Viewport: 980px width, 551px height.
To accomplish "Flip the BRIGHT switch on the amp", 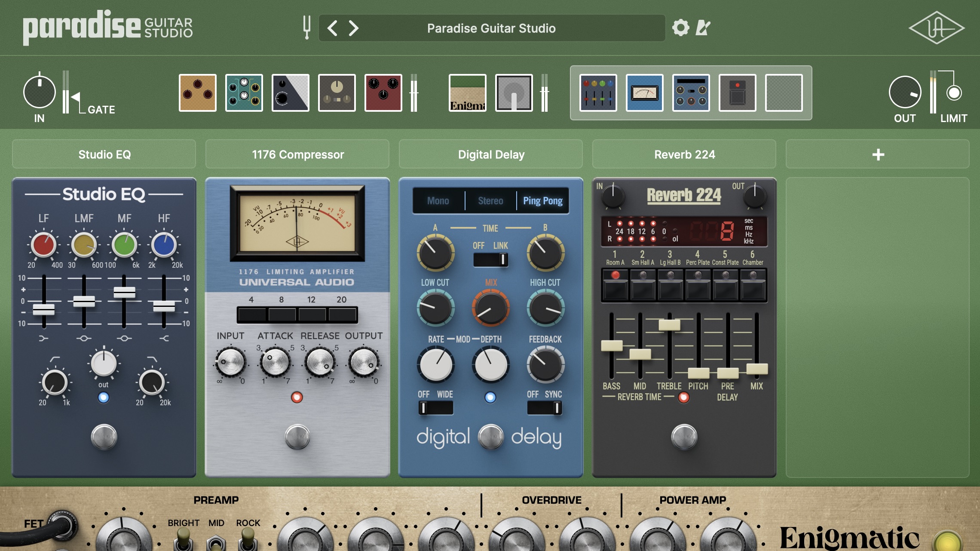I will pyautogui.click(x=182, y=536).
